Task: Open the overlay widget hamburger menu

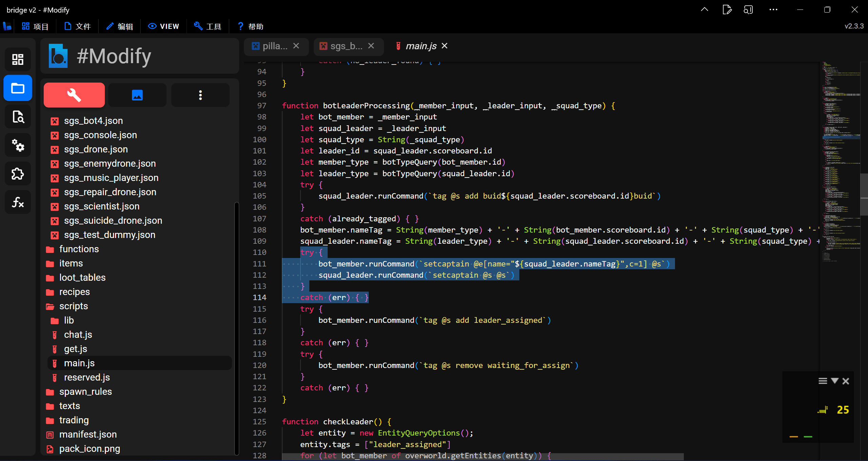Action: tap(823, 381)
